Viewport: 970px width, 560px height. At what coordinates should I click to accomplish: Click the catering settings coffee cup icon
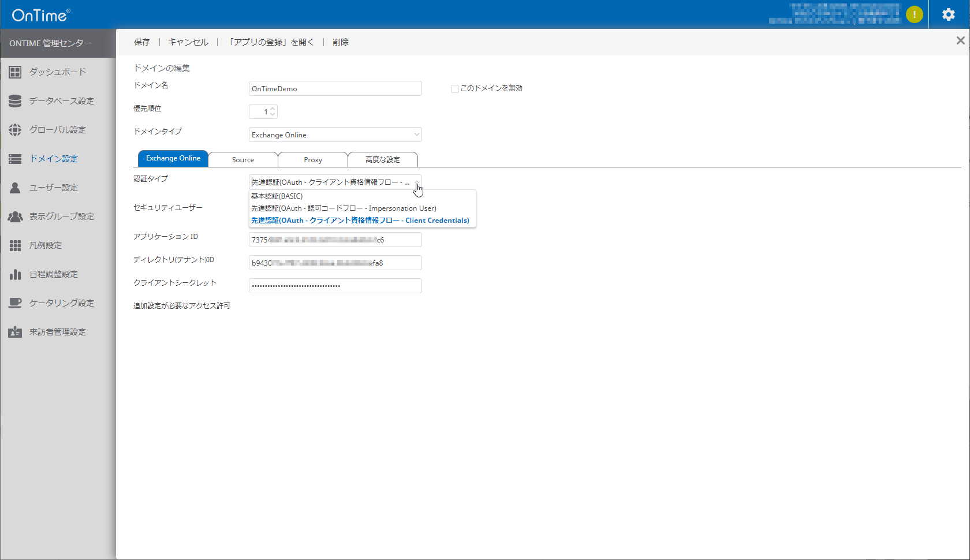click(15, 303)
